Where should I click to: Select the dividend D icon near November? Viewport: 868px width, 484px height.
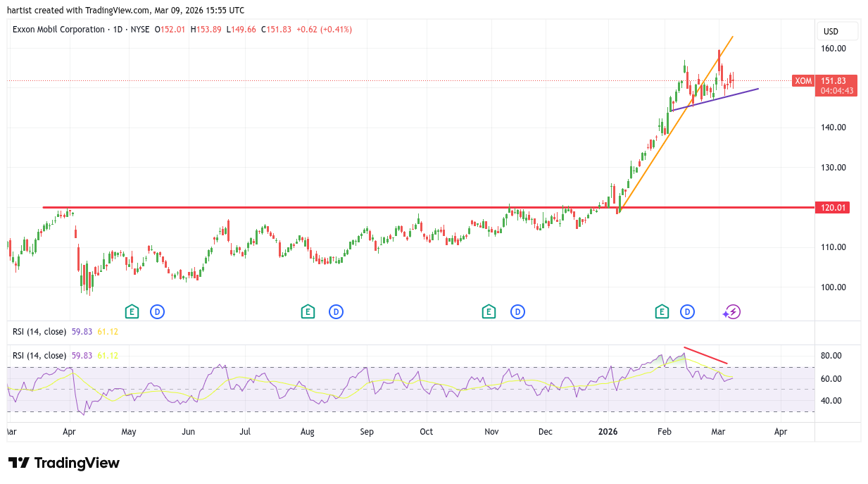(x=517, y=311)
